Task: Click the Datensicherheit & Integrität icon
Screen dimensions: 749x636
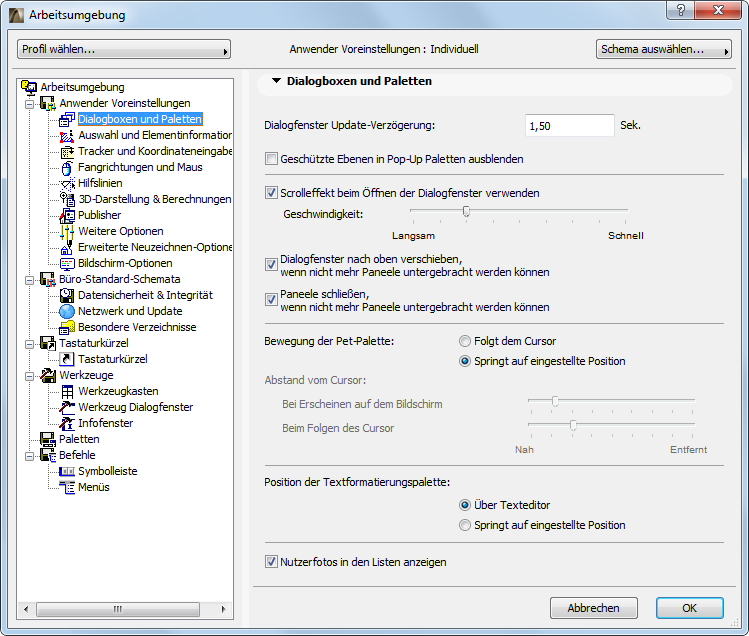Action: [x=67, y=295]
